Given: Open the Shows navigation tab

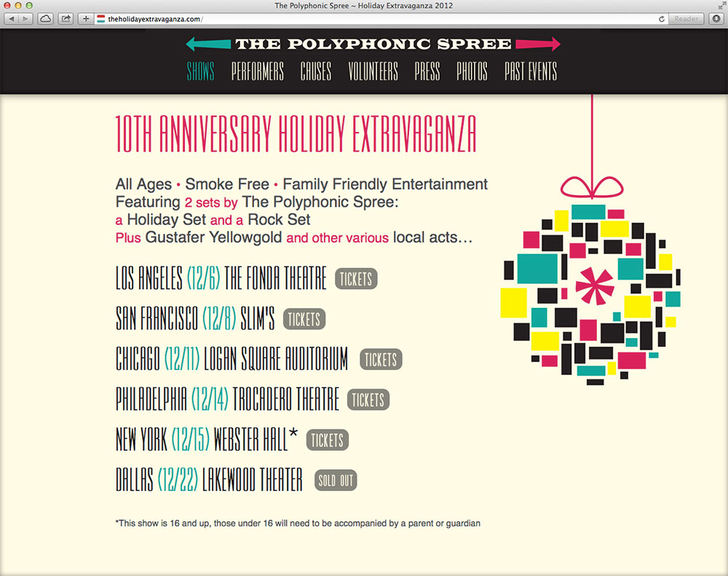Looking at the screenshot, I should [x=201, y=71].
